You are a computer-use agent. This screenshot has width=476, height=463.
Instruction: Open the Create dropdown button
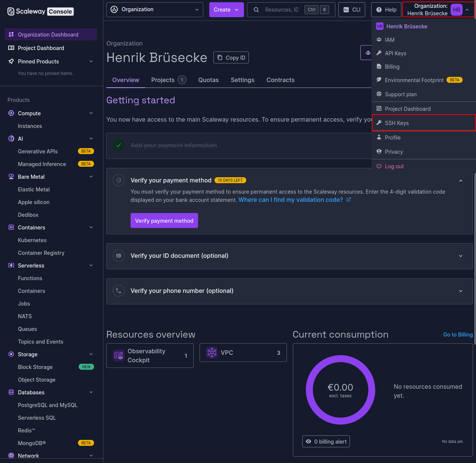pos(226,10)
